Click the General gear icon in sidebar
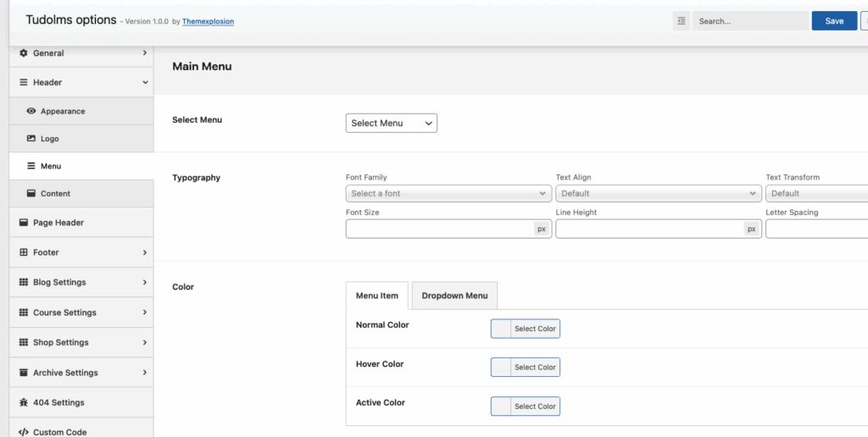 pos(23,53)
